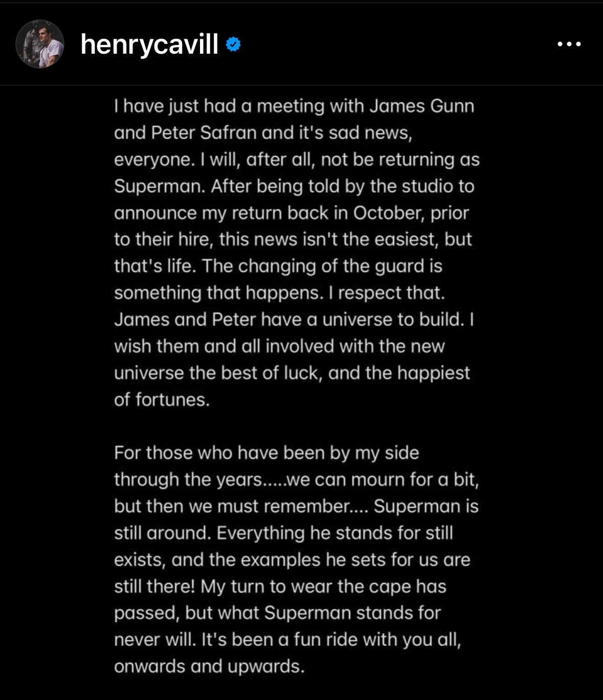Click 'wish them and all involved' line
The width and height of the screenshot is (603, 700).
[279, 346]
